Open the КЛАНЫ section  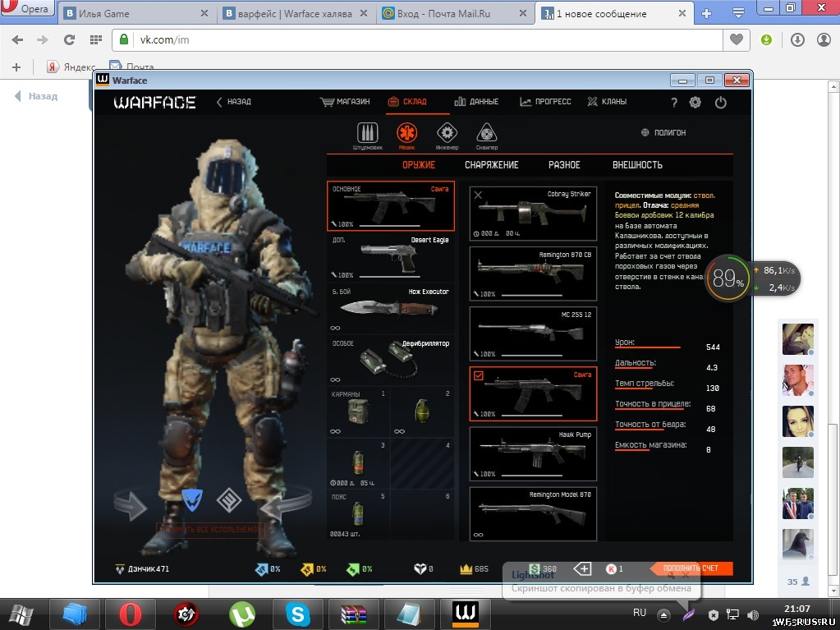coord(607,102)
